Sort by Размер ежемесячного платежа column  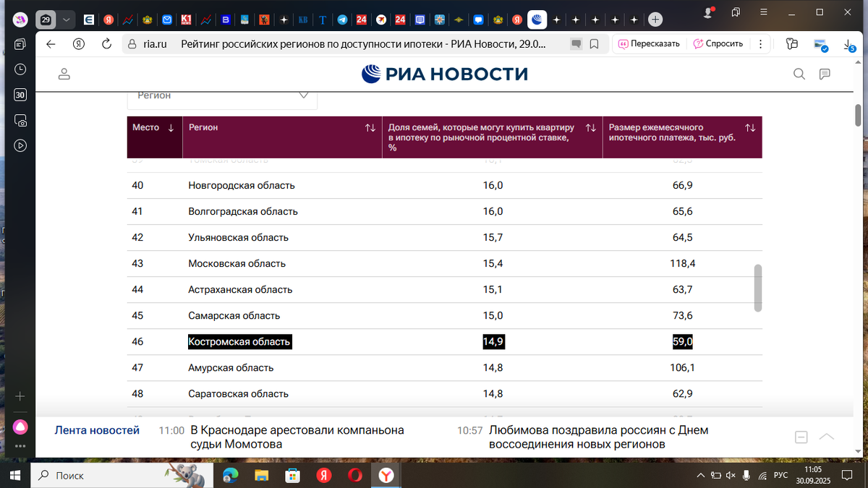click(x=750, y=128)
